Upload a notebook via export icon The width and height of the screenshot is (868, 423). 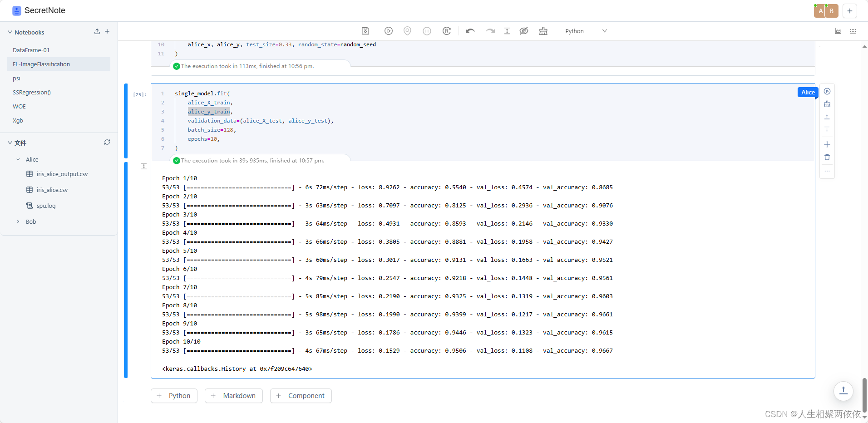pos(97,31)
